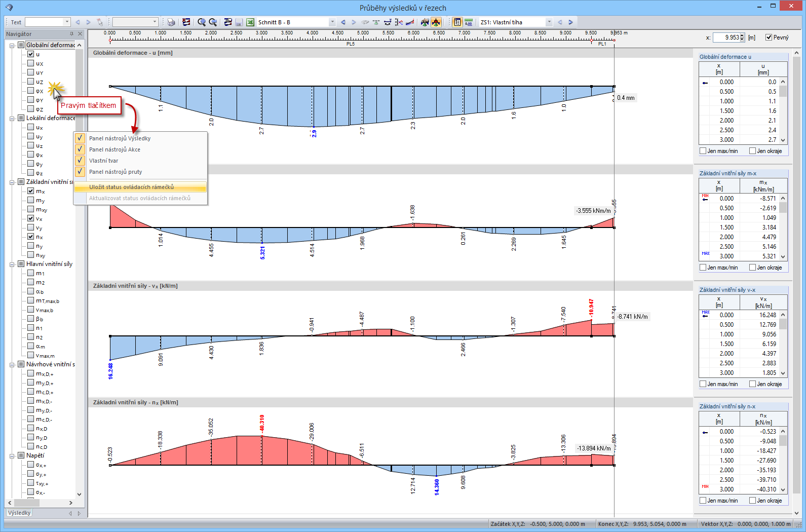Select Panel nástrojů Výsledky menu entry

tap(140, 138)
